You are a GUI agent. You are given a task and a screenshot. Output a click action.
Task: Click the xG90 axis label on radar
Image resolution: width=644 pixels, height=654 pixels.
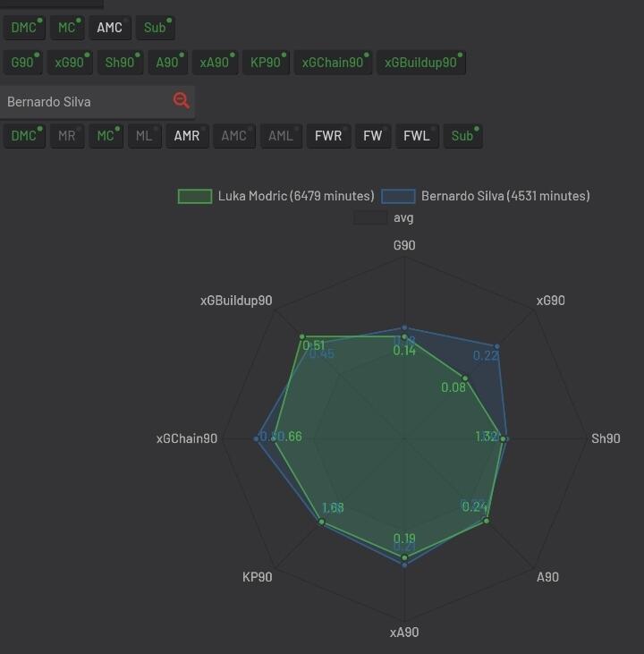click(551, 301)
